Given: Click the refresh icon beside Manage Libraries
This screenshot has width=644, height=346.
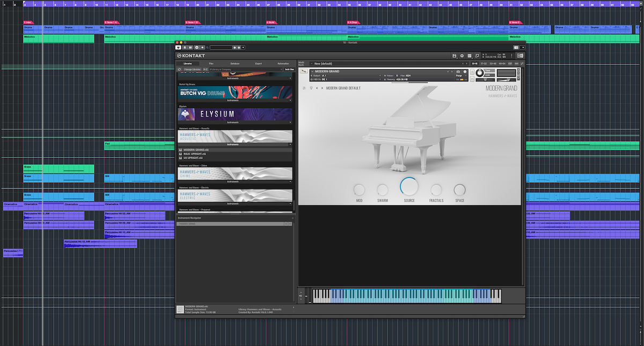Looking at the screenshot, I should (179, 69).
